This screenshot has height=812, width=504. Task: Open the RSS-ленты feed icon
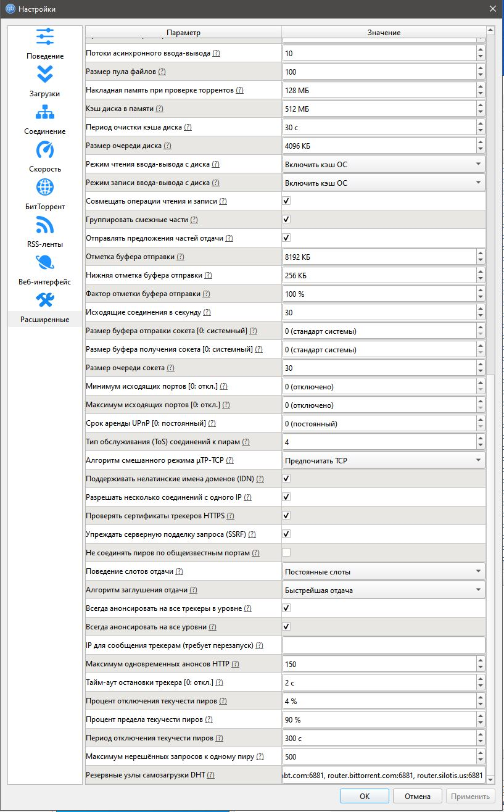tap(45, 225)
